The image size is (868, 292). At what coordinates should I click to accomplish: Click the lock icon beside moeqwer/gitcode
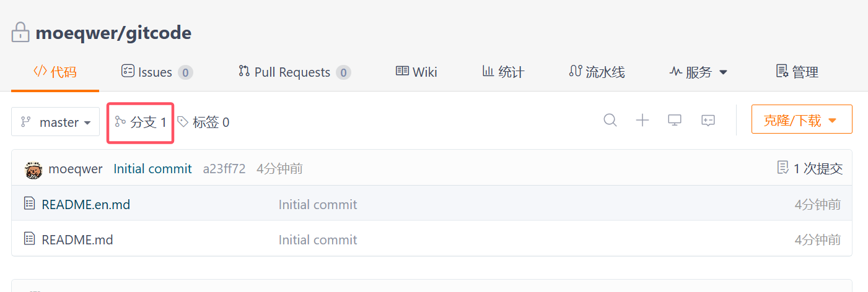tap(20, 32)
